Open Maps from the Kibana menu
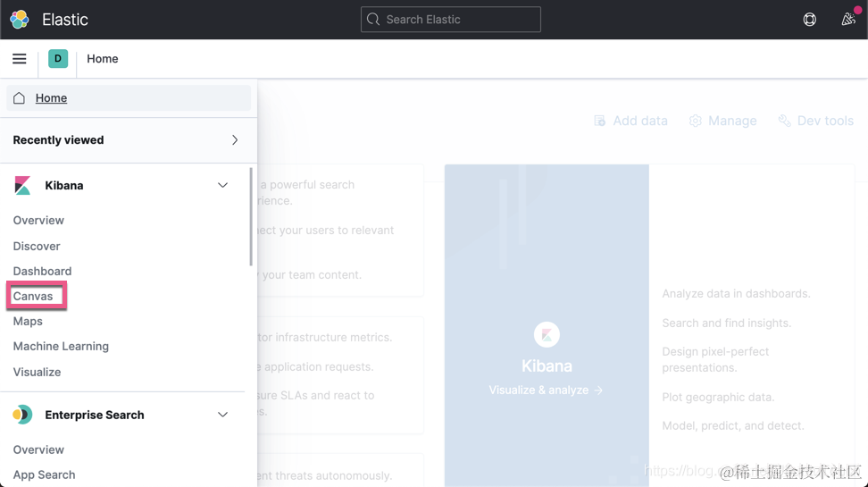This screenshot has height=487, width=868. [28, 322]
